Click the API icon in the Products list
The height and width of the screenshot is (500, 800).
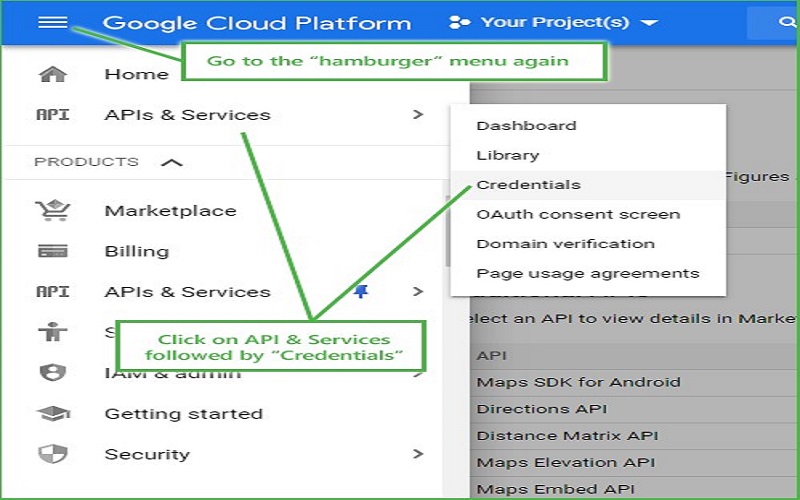pyautogui.click(x=53, y=291)
